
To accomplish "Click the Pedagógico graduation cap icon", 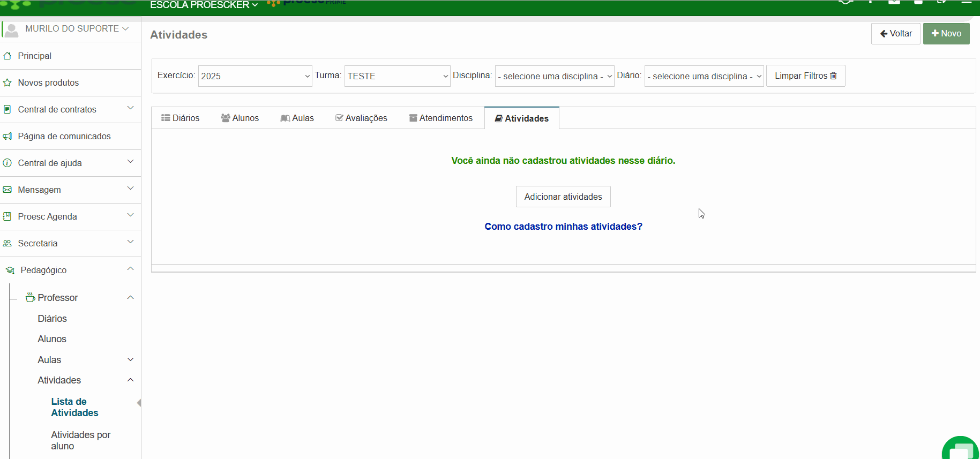I will 10,270.
